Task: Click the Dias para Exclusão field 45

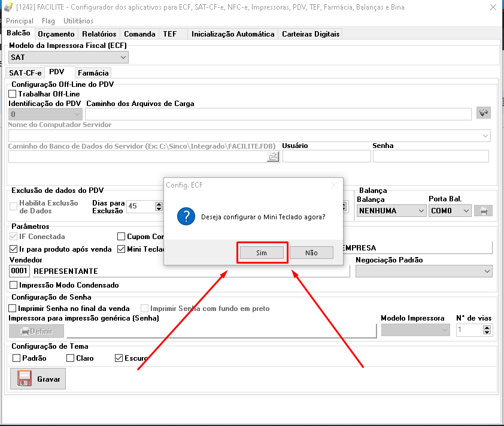Action: [141, 206]
